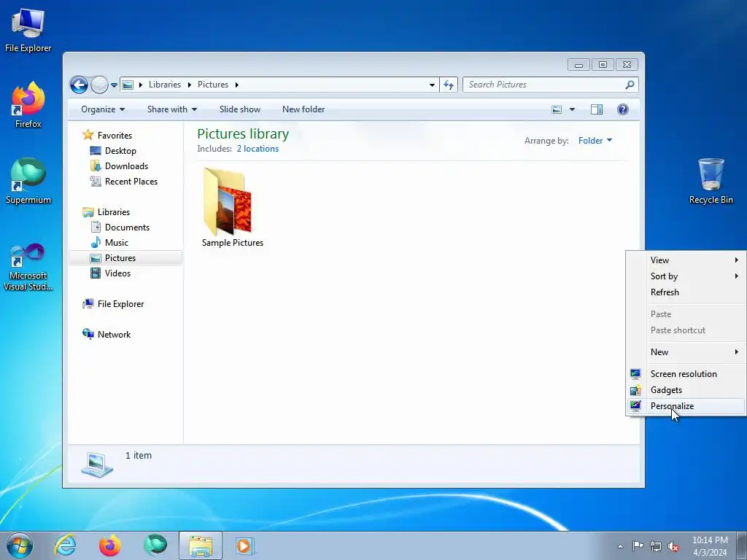Open the Organize dropdown menu
The width and height of the screenshot is (747, 560).
(103, 109)
